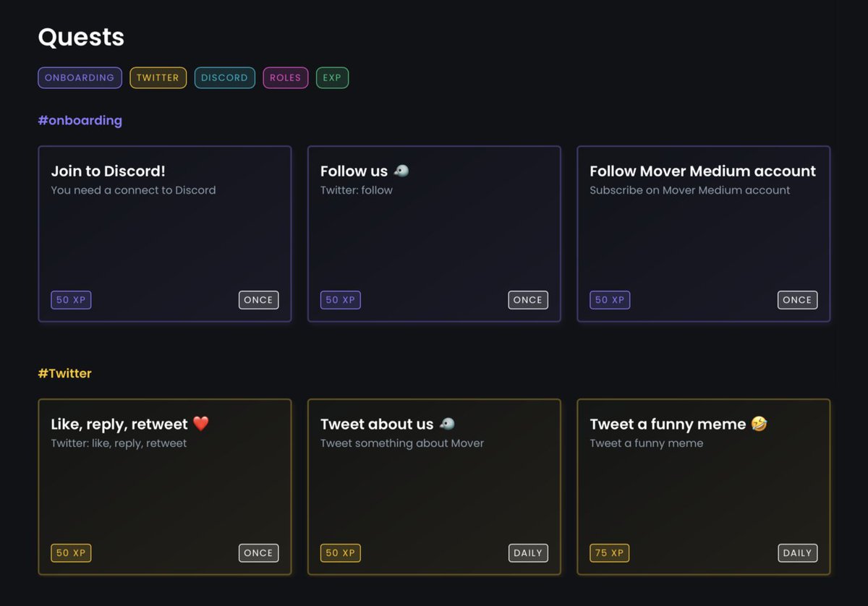Viewport: 868px width, 606px height.
Task: Click DAILY badge on Tweet about us card
Action: pos(528,553)
